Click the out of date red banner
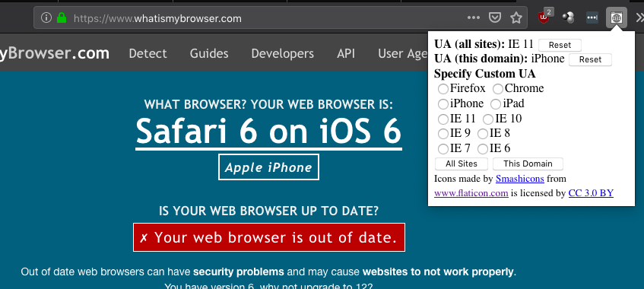 (x=269, y=237)
